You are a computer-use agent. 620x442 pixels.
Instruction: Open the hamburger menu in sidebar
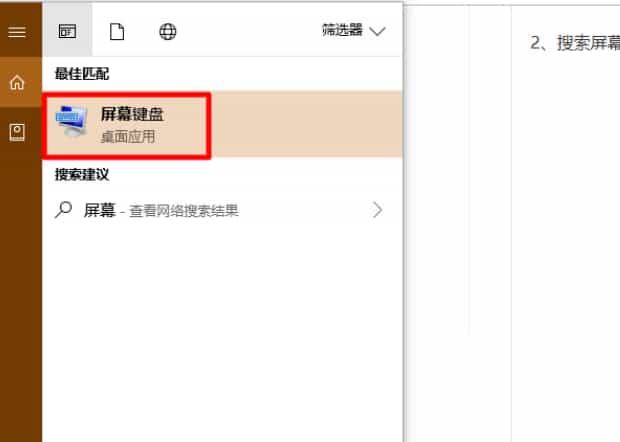(17, 32)
